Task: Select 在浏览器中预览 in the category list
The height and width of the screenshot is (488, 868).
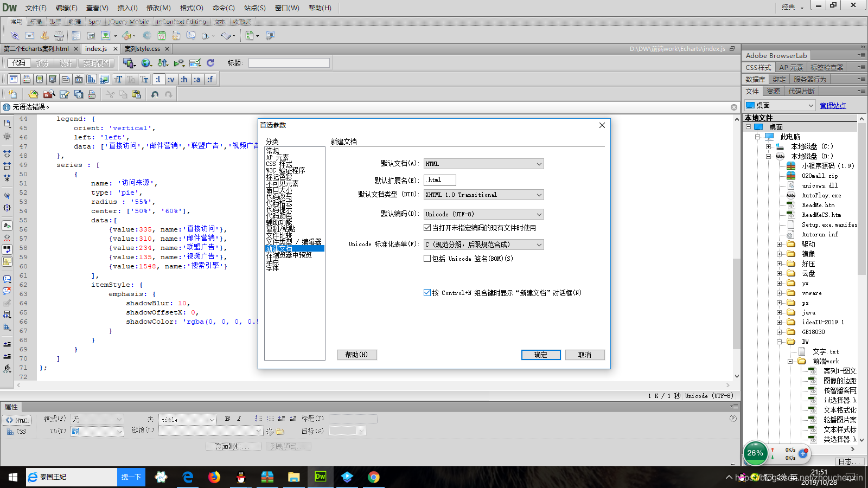Action: pyautogui.click(x=289, y=255)
